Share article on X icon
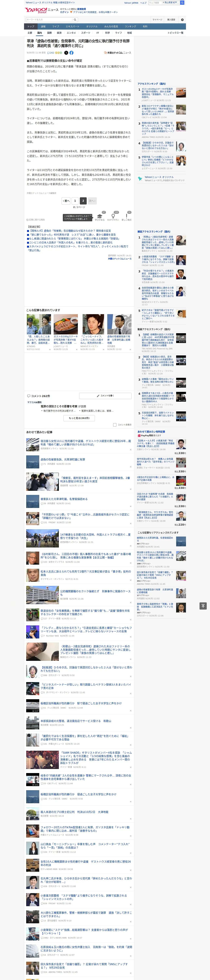210x980 pixels. click(66, 53)
